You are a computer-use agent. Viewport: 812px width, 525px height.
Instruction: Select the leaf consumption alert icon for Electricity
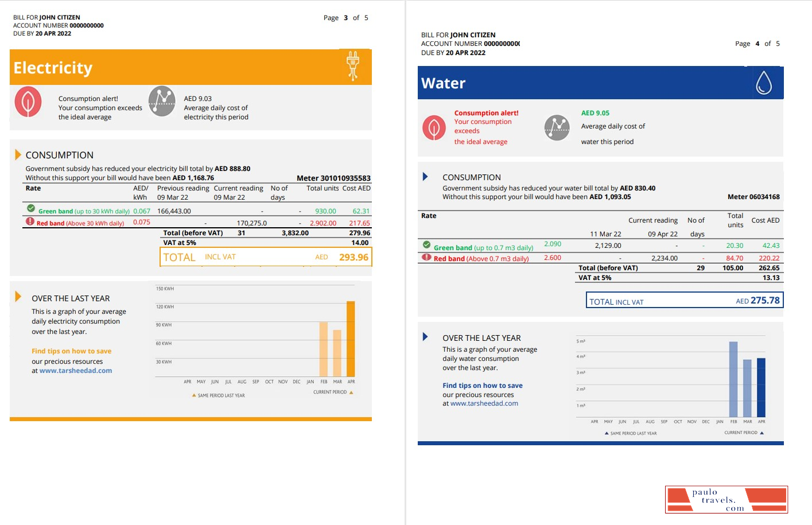[x=29, y=102]
